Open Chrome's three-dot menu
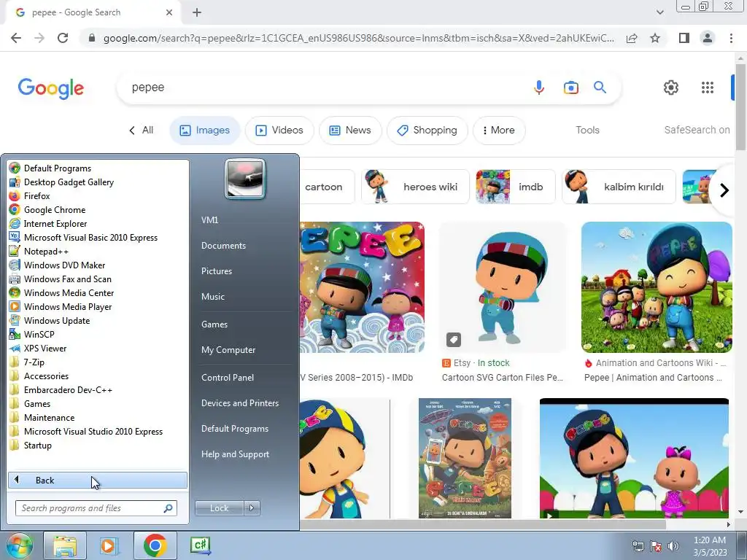This screenshot has height=560, width=747. coord(731,38)
